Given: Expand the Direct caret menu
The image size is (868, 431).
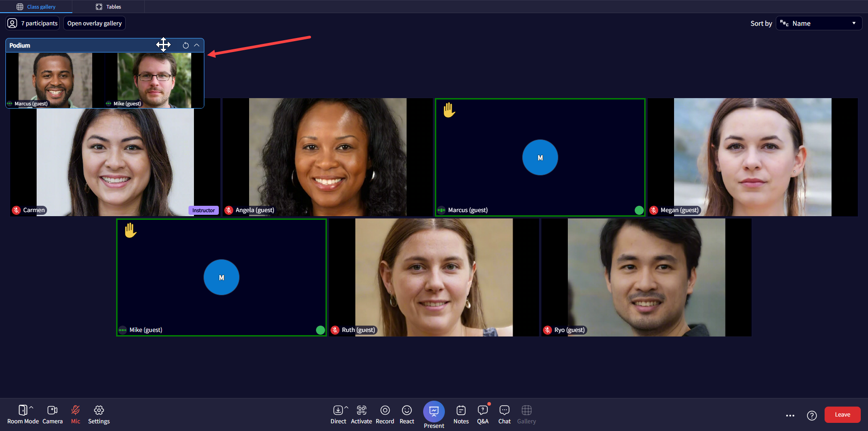Looking at the screenshot, I should tap(346, 408).
